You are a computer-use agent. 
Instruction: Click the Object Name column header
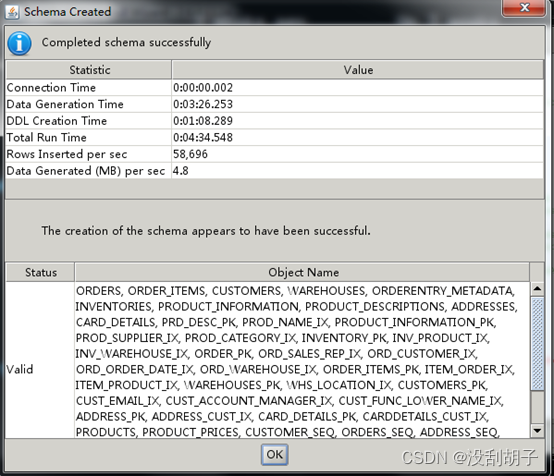(303, 272)
